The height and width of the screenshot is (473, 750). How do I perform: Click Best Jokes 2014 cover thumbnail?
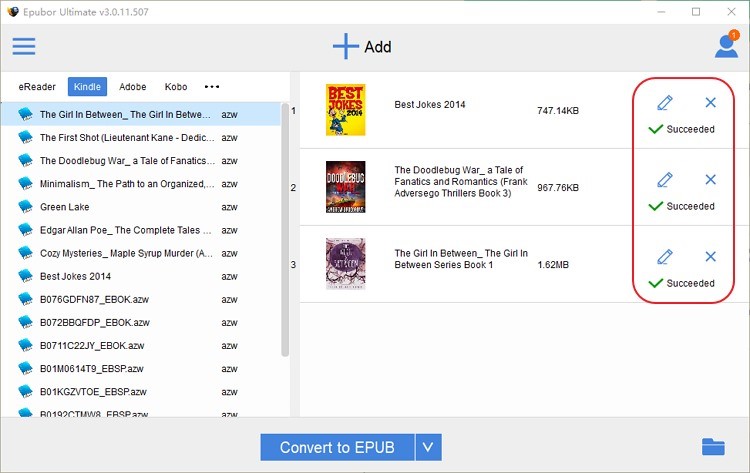(x=345, y=110)
